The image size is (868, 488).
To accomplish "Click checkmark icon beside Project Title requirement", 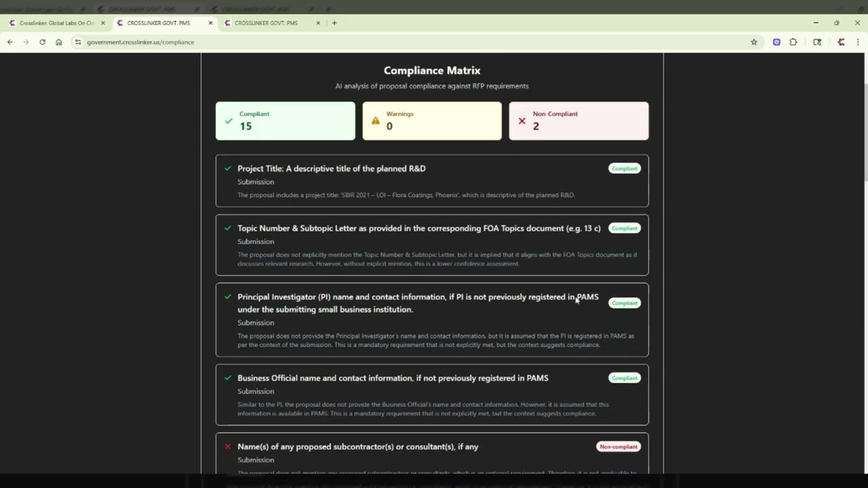I will [x=228, y=169].
